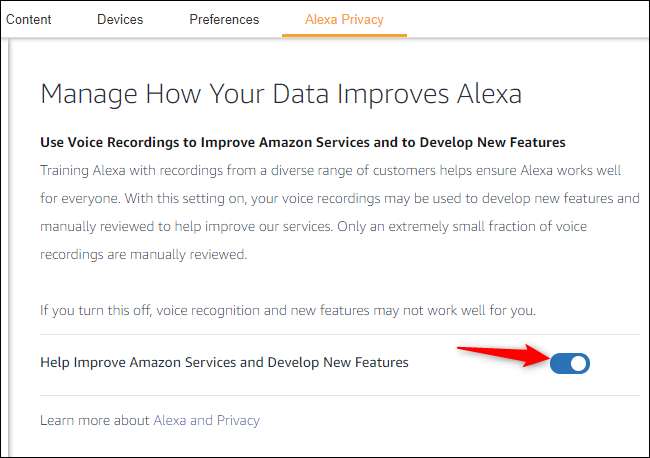Click the white knob of the blue switch

pyautogui.click(x=578, y=363)
